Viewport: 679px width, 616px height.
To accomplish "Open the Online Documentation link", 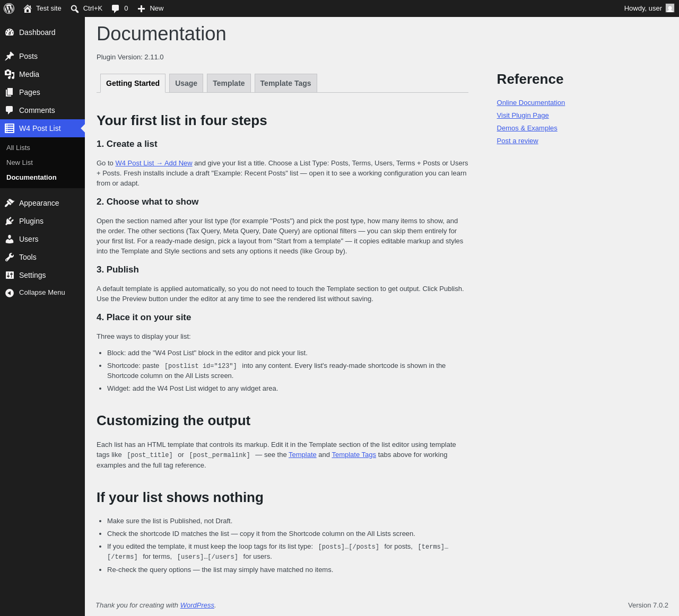I will [x=531, y=103].
